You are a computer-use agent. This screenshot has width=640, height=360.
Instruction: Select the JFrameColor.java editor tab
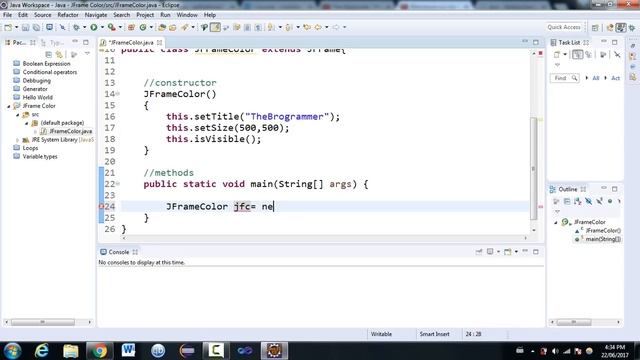131,42
